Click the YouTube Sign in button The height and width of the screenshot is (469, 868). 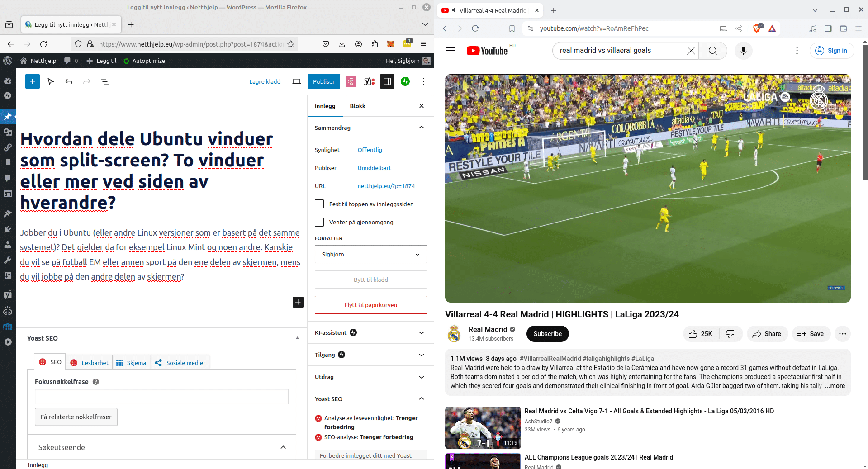tap(831, 51)
